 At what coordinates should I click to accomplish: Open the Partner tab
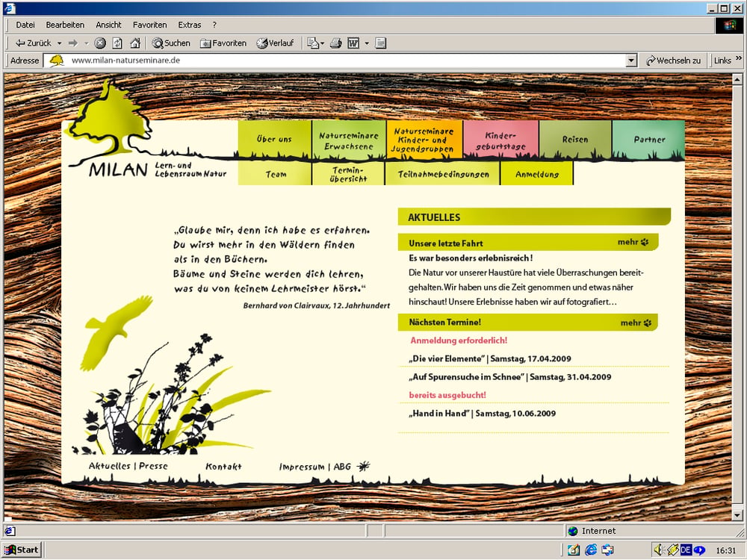click(x=649, y=139)
